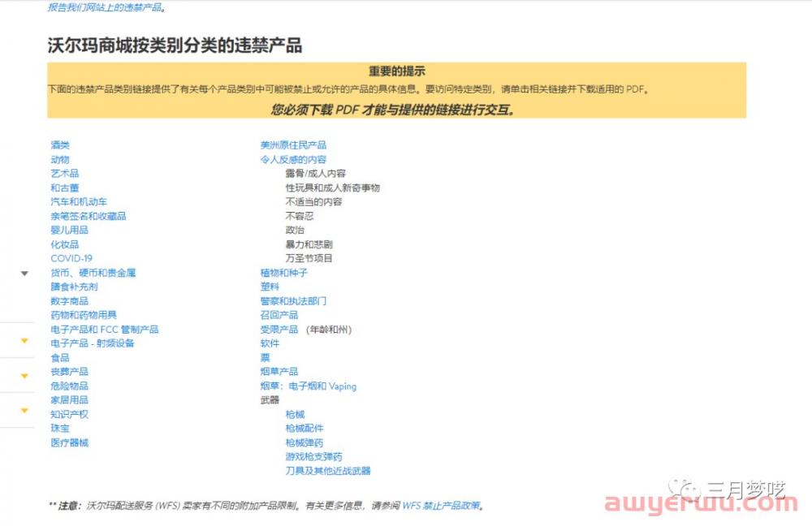Open the 游戏枪支弹药 link
812x526 pixels.
coord(313,457)
